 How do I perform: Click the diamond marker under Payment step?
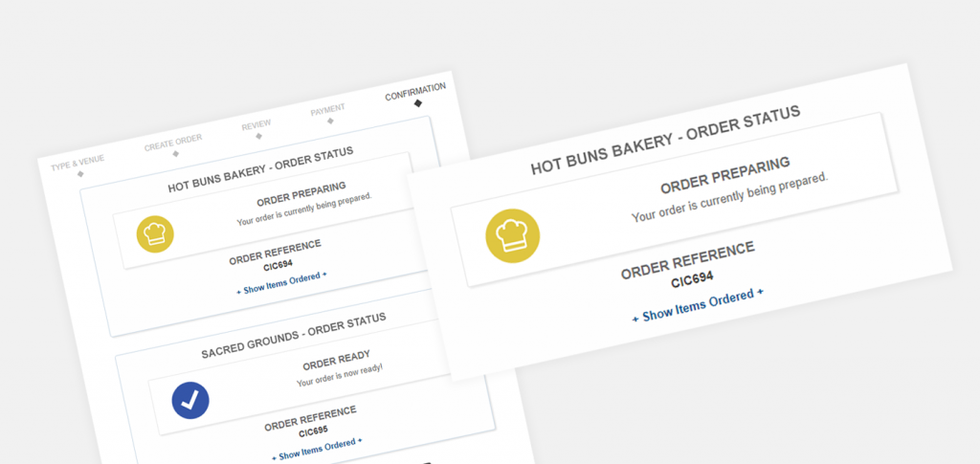(330, 121)
